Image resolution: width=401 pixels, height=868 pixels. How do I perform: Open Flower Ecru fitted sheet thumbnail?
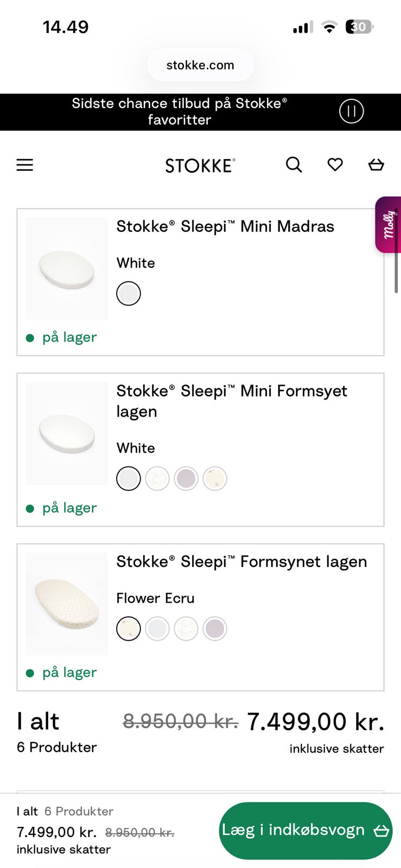coord(67,603)
